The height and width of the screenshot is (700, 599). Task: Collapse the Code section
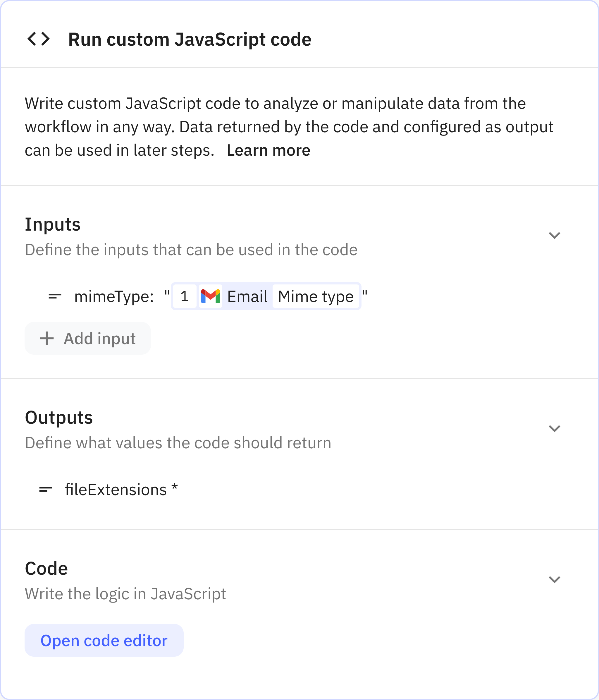point(555,579)
